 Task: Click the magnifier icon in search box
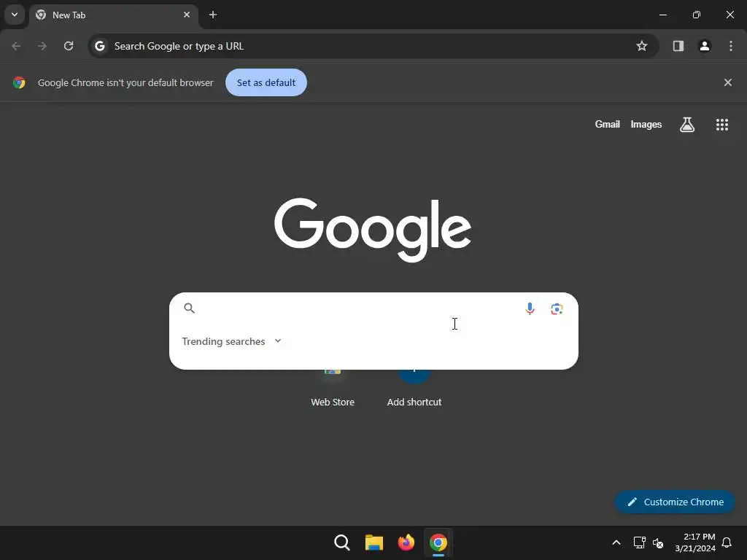tap(189, 308)
